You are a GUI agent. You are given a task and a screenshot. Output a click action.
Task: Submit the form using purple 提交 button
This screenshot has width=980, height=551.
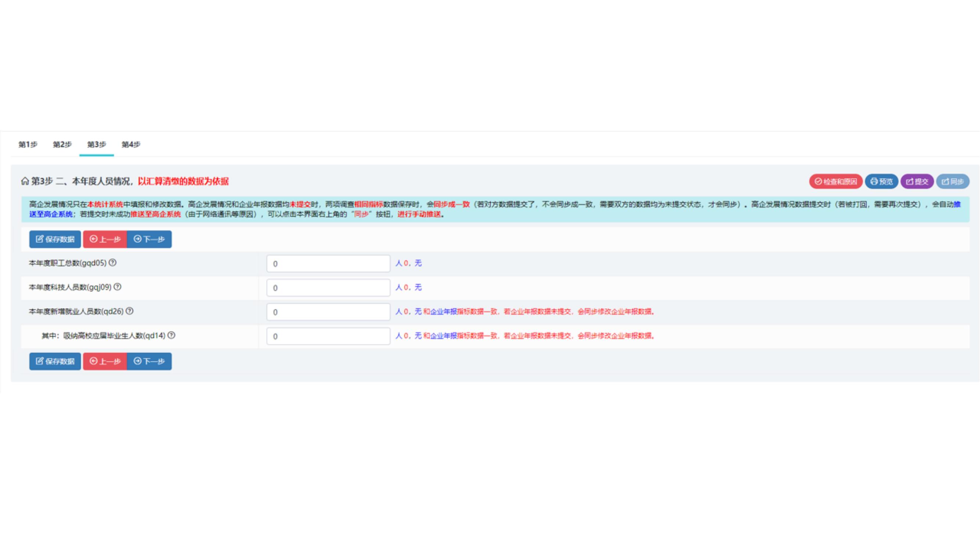[916, 181]
